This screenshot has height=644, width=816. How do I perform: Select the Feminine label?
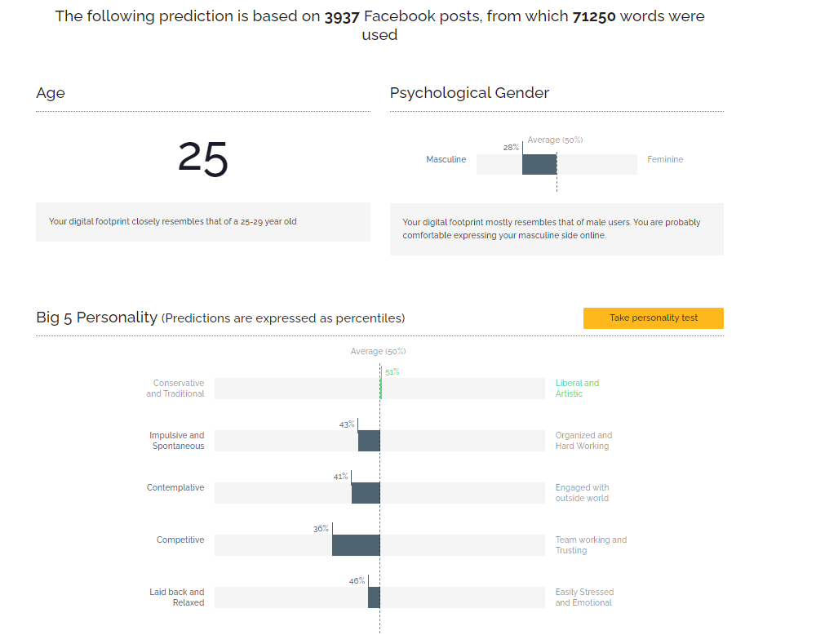pyautogui.click(x=665, y=160)
